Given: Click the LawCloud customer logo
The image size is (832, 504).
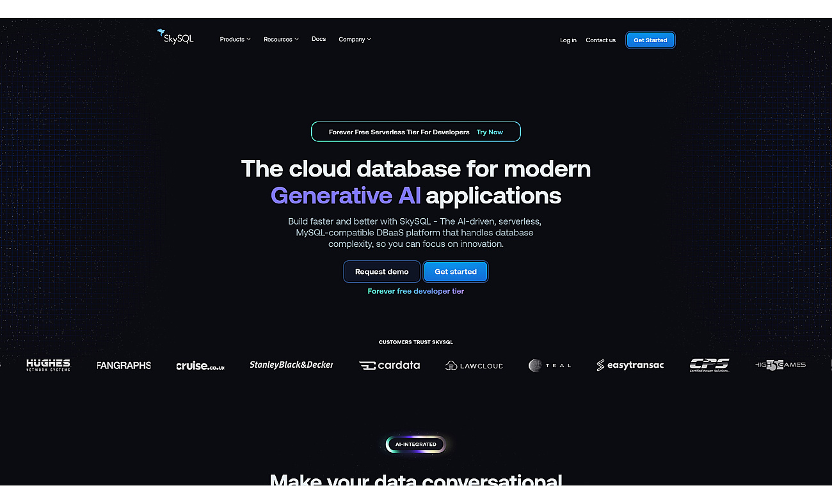Looking at the screenshot, I should [474, 365].
